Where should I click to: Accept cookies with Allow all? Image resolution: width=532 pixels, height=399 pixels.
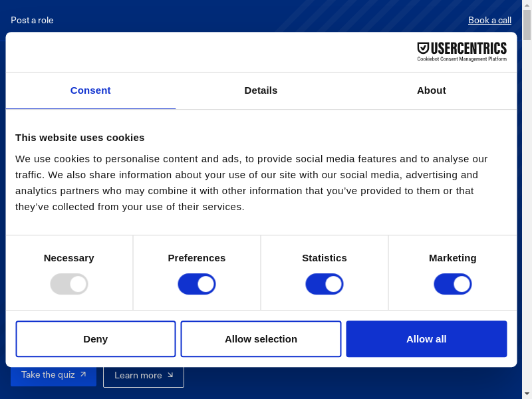point(426,339)
